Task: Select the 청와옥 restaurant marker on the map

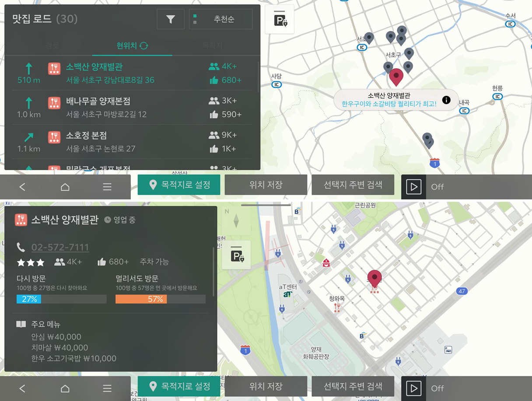Action: (337, 307)
